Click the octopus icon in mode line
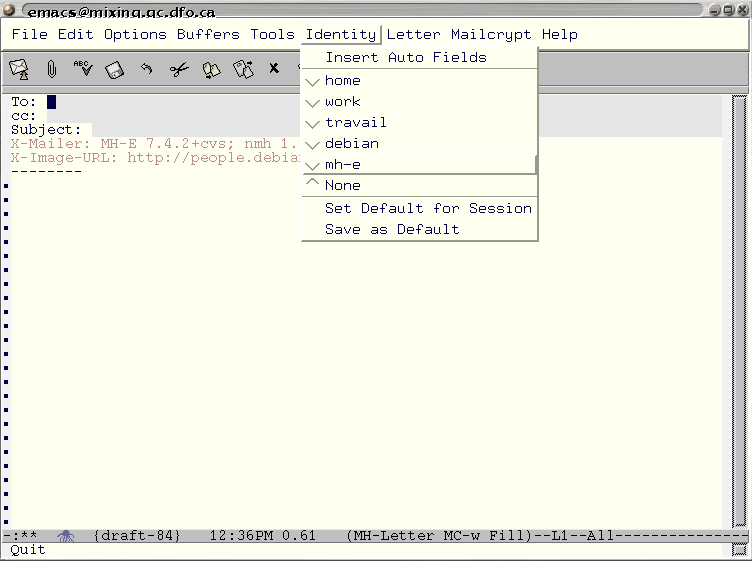Viewport: 752px width, 561px height. click(66, 536)
